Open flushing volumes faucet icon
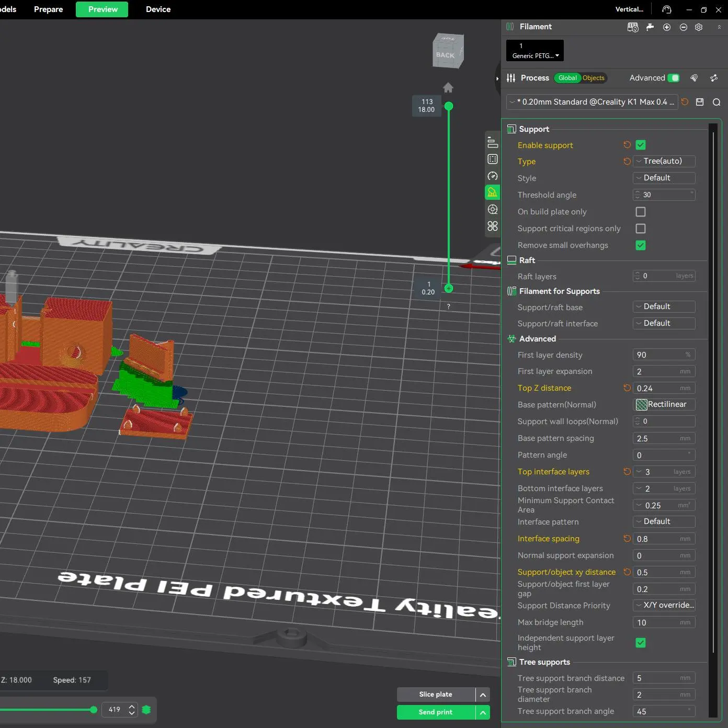728x728 pixels. (650, 27)
